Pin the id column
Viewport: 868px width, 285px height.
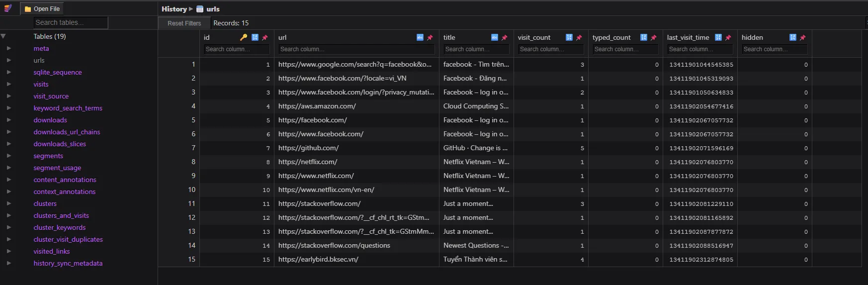coord(265,37)
